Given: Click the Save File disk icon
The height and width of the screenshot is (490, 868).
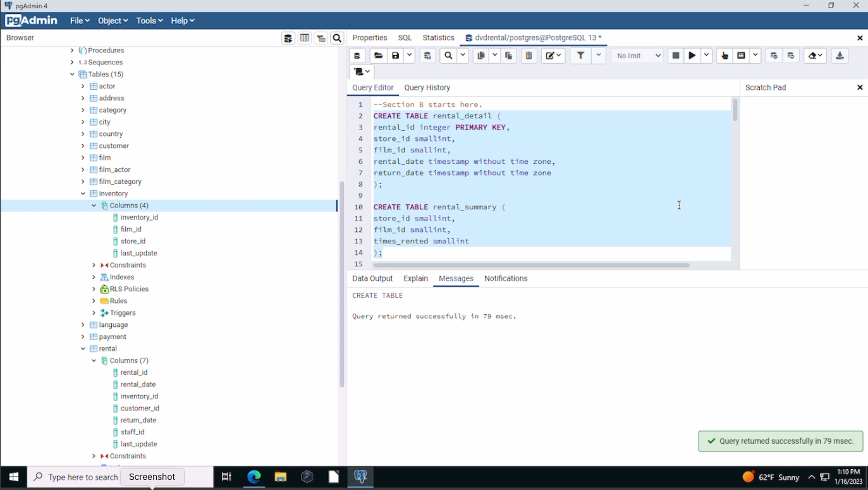Looking at the screenshot, I should click(x=396, y=56).
